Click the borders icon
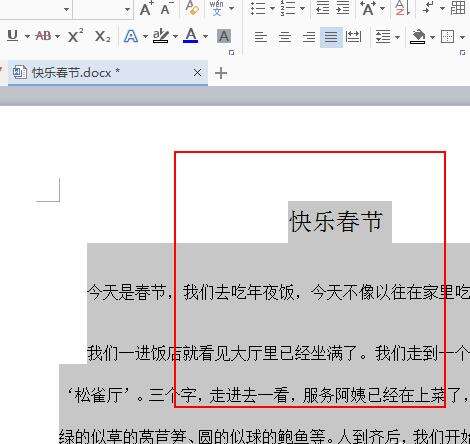The height and width of the screenshot is (444, 470). pyautogui.click(x=447, y=36)
